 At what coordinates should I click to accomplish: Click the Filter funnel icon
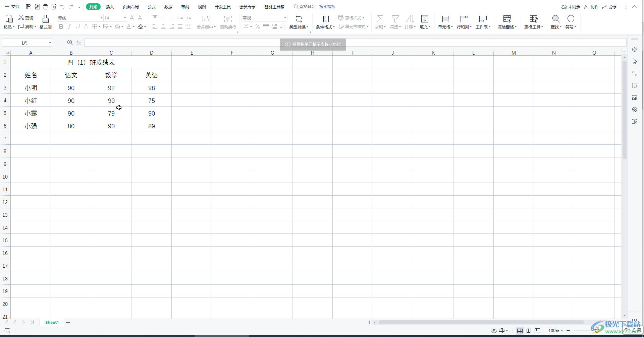pos(395,19)
